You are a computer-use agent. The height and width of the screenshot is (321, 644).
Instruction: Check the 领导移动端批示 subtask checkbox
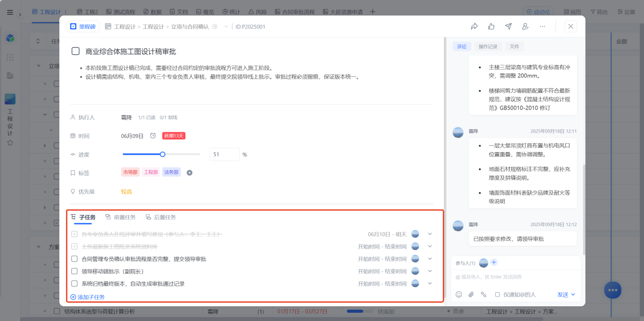pos(74,271)
